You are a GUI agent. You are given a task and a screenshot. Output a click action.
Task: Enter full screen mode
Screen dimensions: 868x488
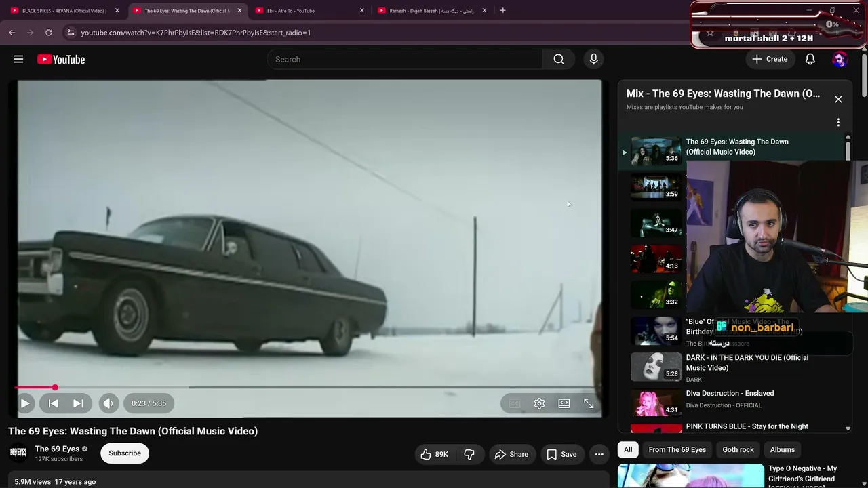coord(589,403)
